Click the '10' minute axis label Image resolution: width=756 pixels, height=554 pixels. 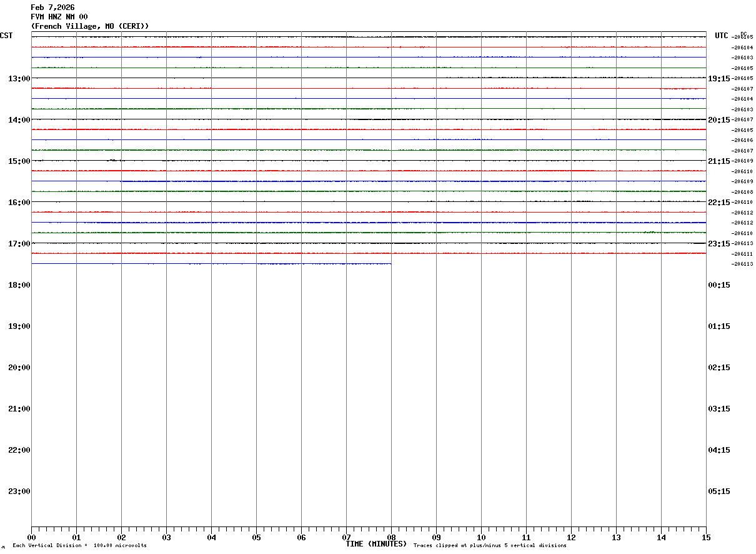tap(481, 537)
